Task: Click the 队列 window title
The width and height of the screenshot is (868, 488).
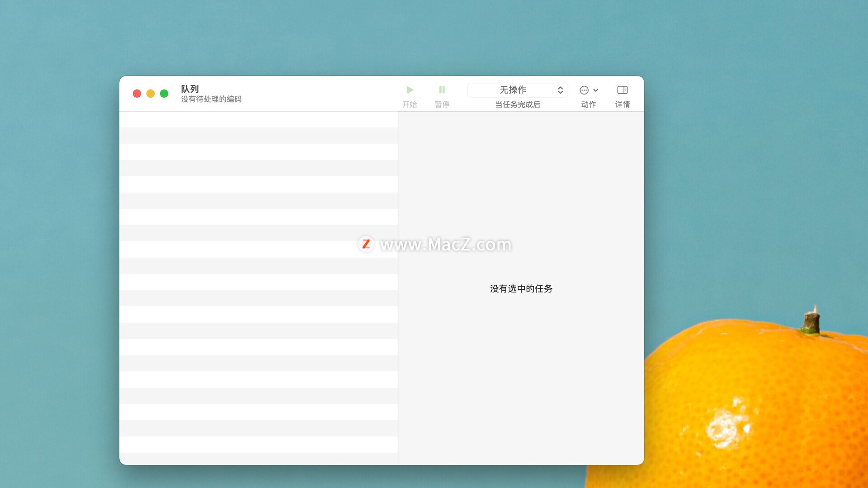Action: point(190,89)
